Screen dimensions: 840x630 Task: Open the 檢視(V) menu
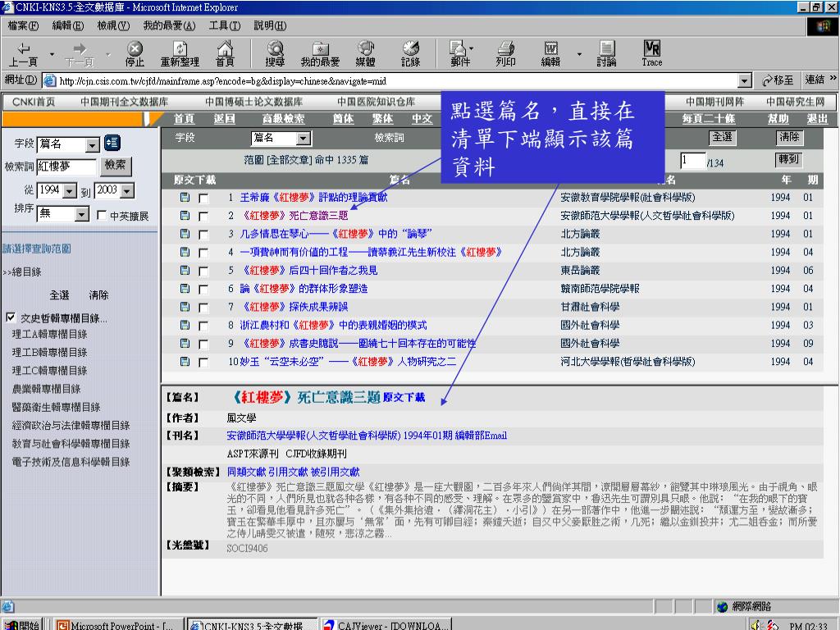[x=113, y=25]
